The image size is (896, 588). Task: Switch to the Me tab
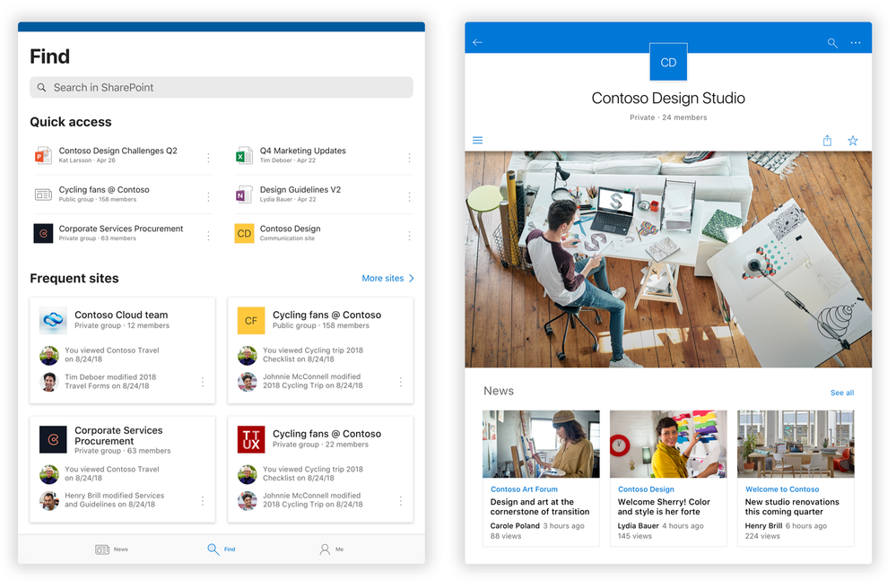(332, 549)
